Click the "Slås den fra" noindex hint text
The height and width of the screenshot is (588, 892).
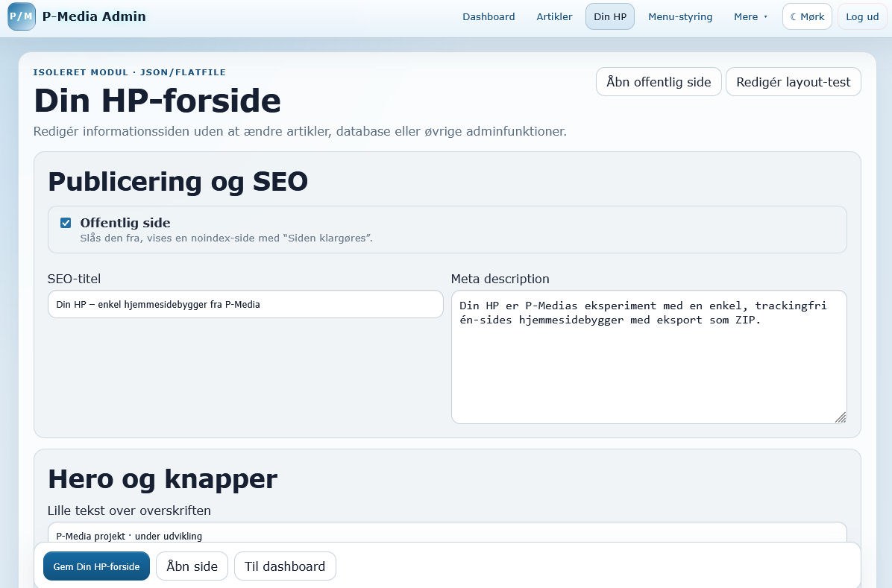[227, 238]
